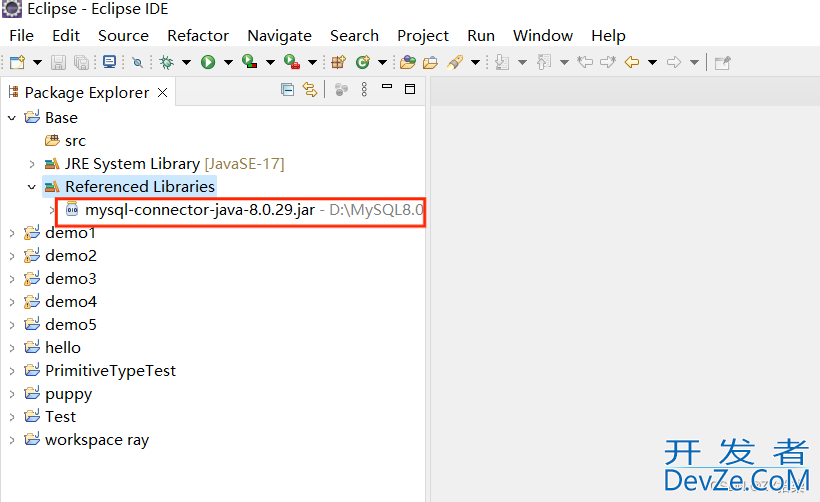
Task: Click the New Java Class icon
Action: (x=362, y=62)
